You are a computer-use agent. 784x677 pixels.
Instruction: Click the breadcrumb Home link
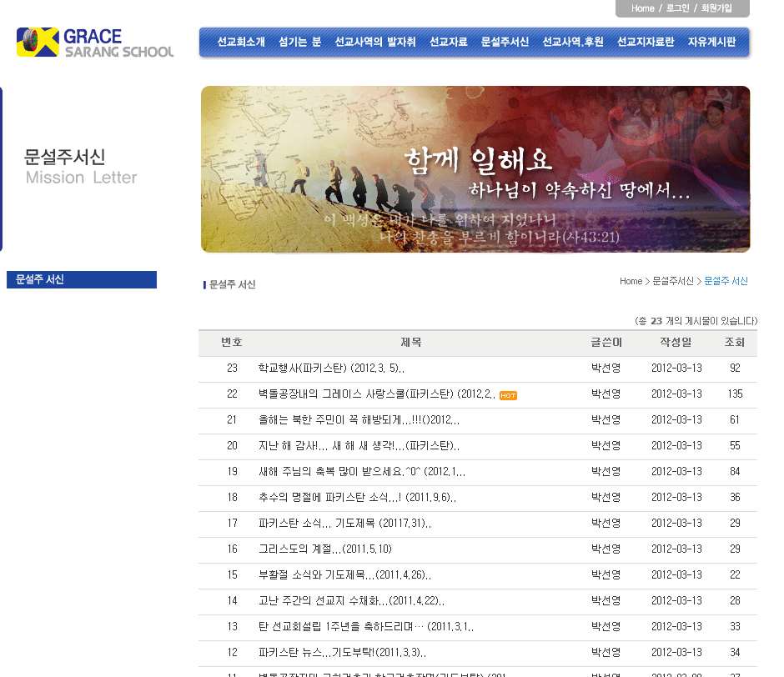click(631, 281)
